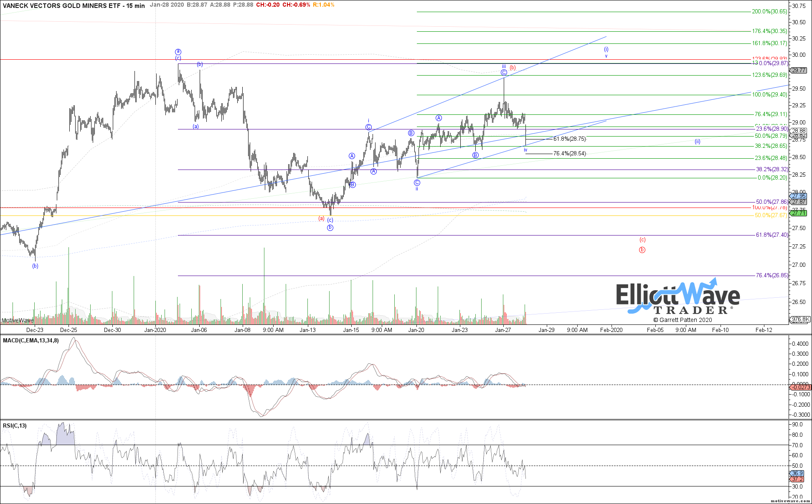Click the MotiveWave label in volume pane
812x504 pixels.
tap(17, 320)
